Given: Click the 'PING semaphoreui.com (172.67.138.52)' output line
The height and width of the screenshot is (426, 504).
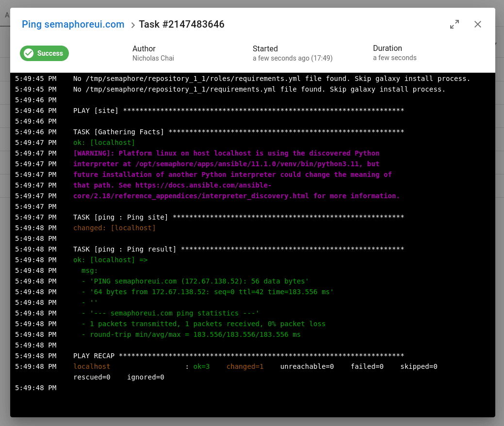Looking at the screenshot, I should coord(195,281).
